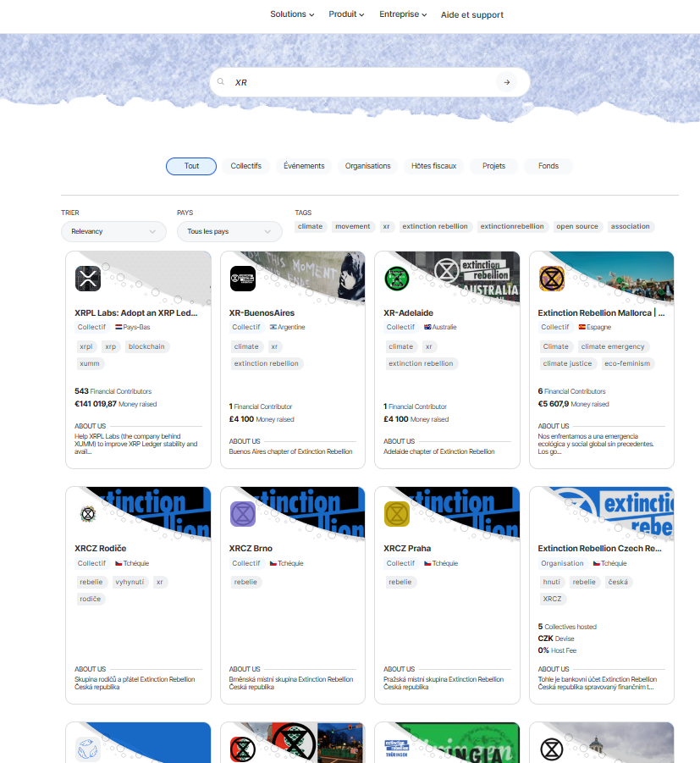Open the 'Aide et support' link
Viewport: 700px width, 763px height.
472,14
